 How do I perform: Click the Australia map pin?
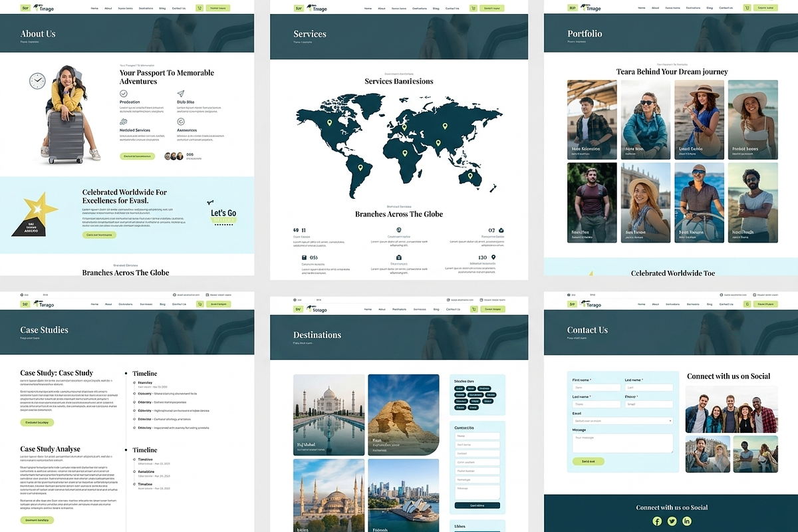pos(470,176)
